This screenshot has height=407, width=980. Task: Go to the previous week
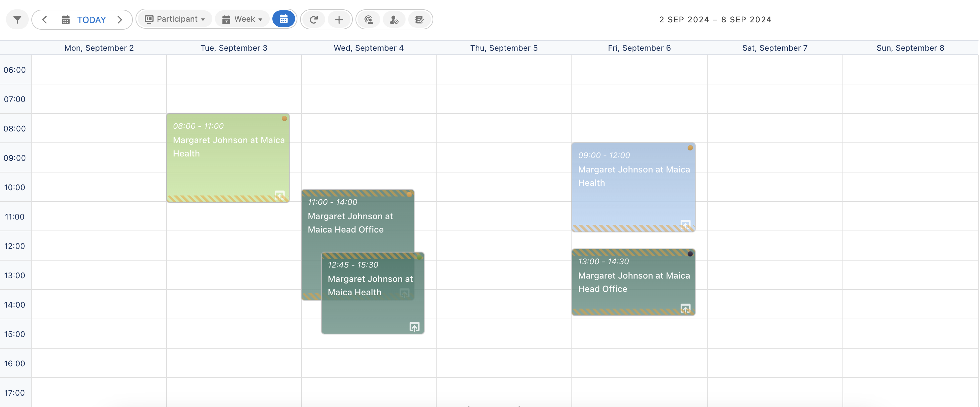44,19
